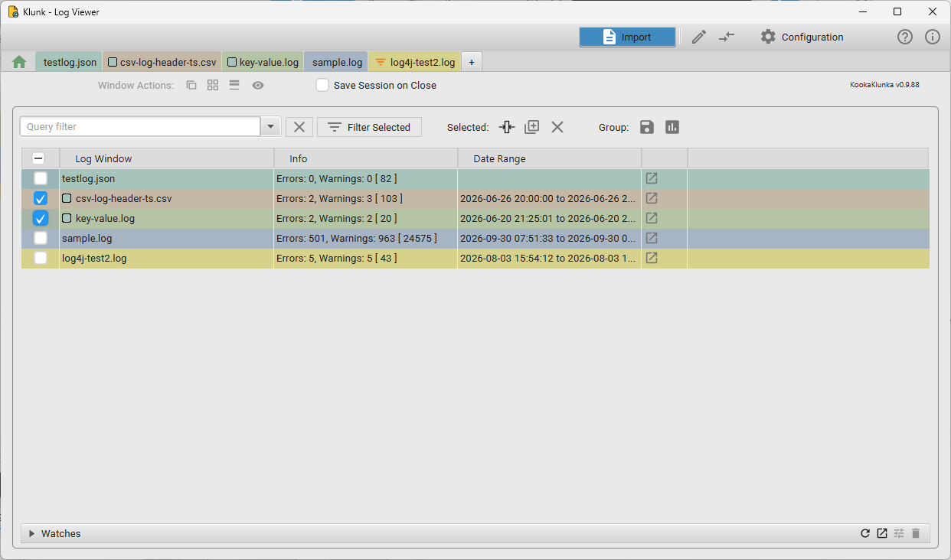Switch to the testlog.json tab
Screen dimensions: 951x560
(x=70, y=62)
